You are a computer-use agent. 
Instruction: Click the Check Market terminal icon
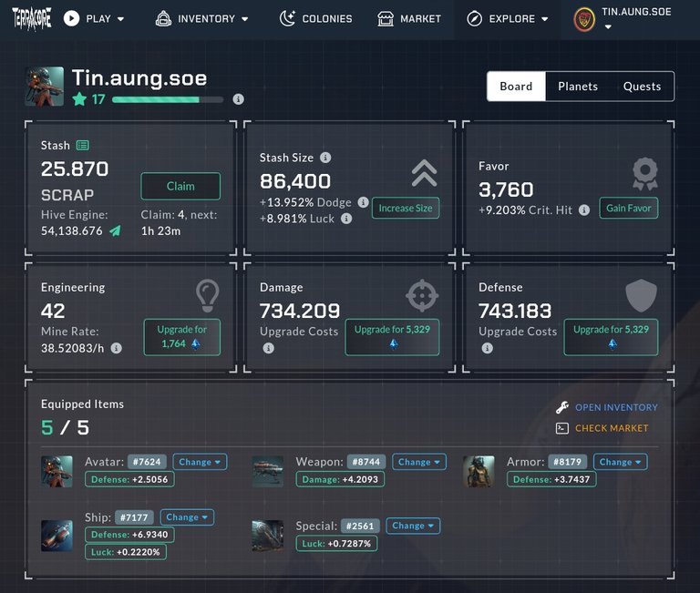(x=562, y=428)
